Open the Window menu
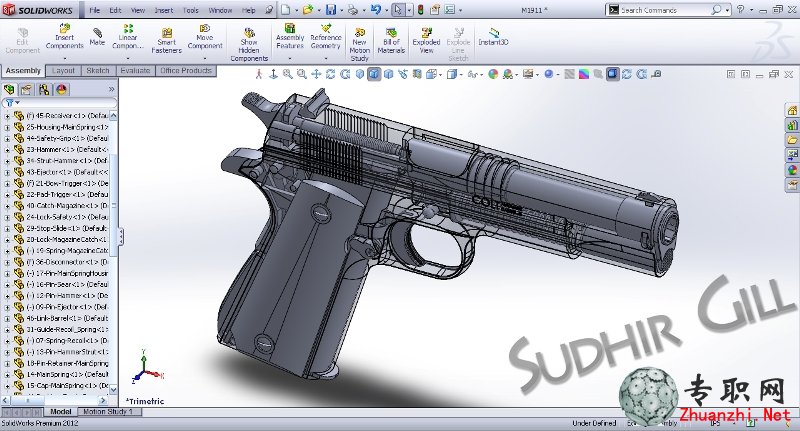Image resolution: width=800 pixels, height=431 pixels. [x=220, y=10]
